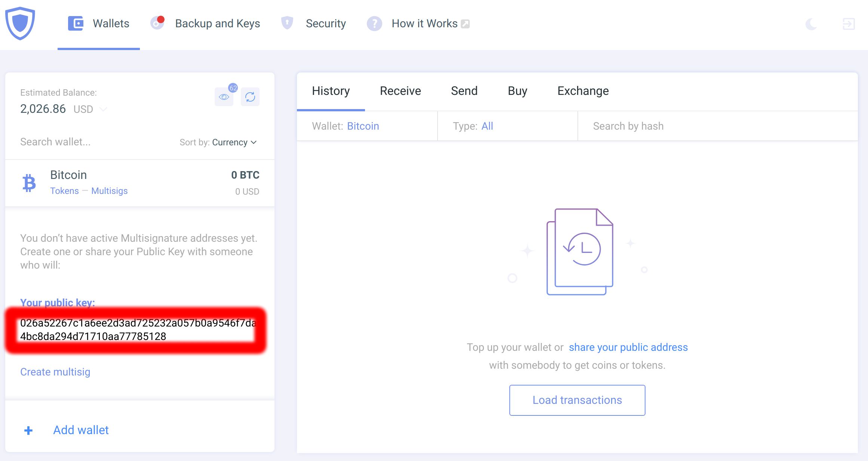This screenshot has width=868, height=461.
Task: Focus the Search by hash field
Action: (718, 126)
